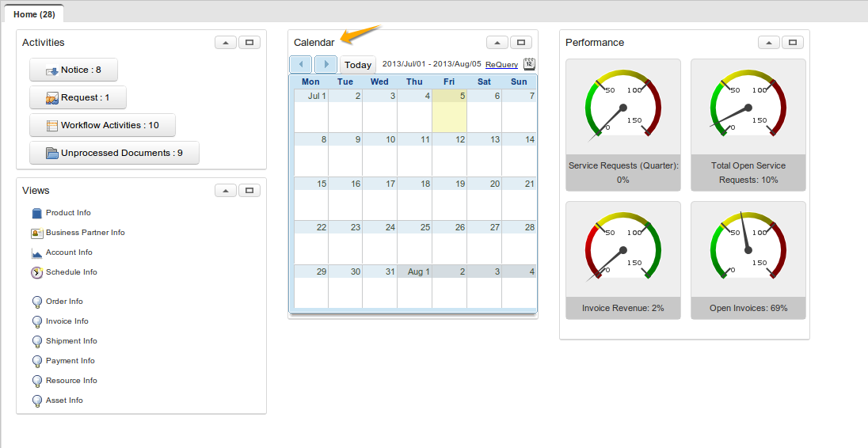Maximize the Activities panel
The image size is (868, 448).
(x=249, y=43)
